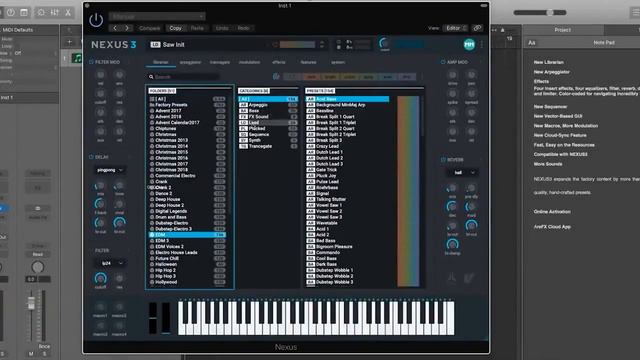
Task: Adjust the Nexus master volume knob
Action: pos(384,42)
